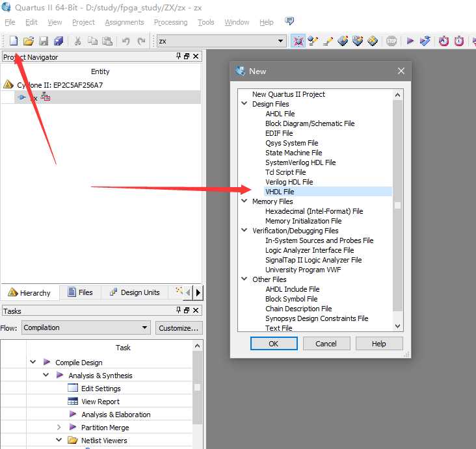
Task: Click the Copy toolbar icon
Action: (92, 41)
